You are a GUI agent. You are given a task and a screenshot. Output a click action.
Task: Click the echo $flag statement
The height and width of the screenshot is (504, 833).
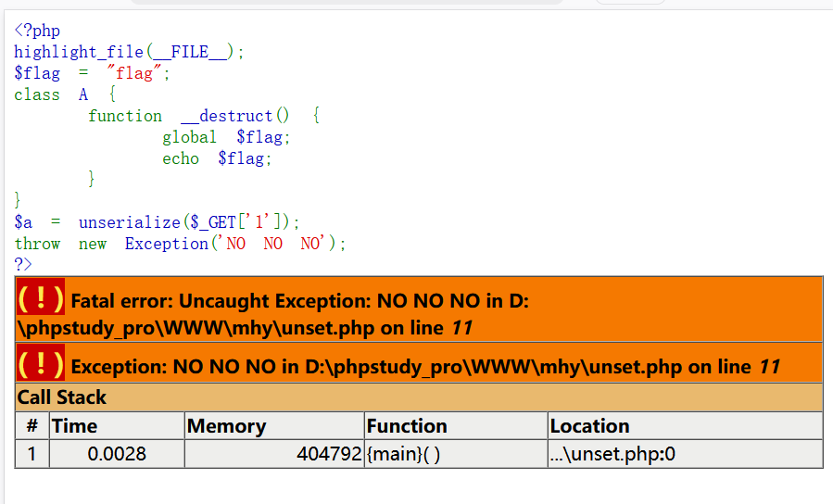pos(217,158)
